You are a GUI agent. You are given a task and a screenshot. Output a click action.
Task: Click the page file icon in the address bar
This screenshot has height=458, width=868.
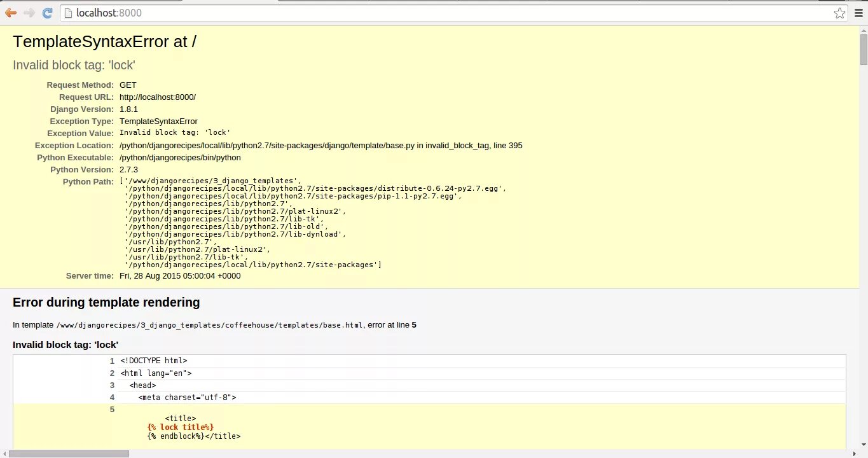coord(68,13)
